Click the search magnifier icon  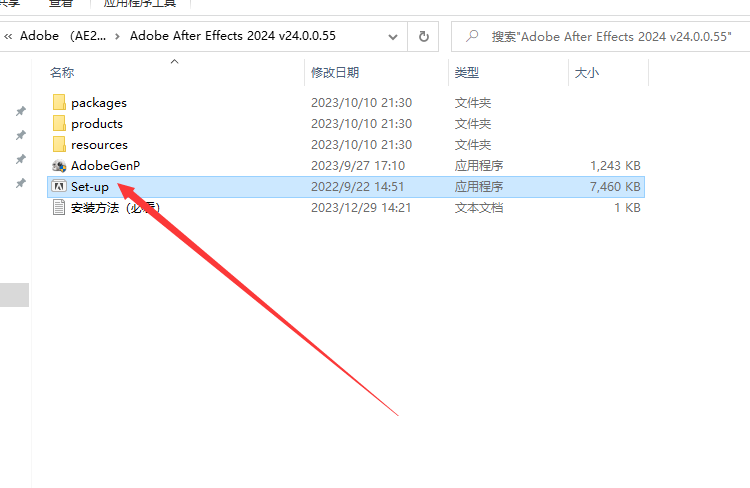pos(472,36)
